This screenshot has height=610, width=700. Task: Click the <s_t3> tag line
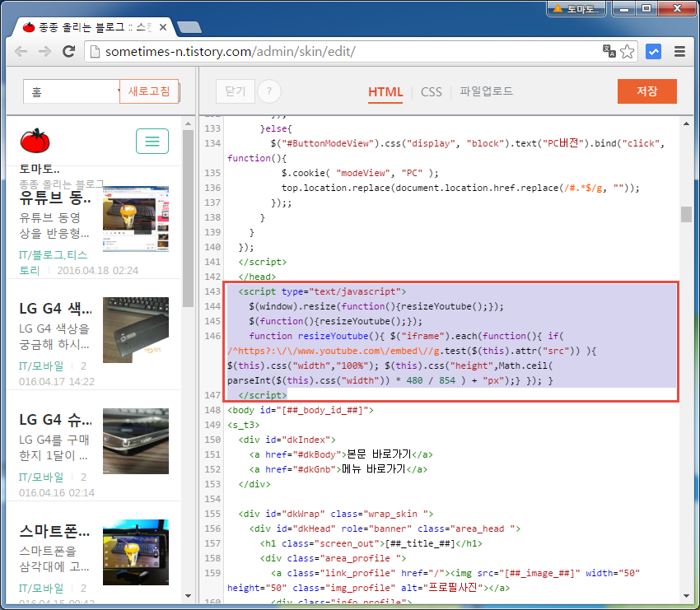(x=243, y=425)
